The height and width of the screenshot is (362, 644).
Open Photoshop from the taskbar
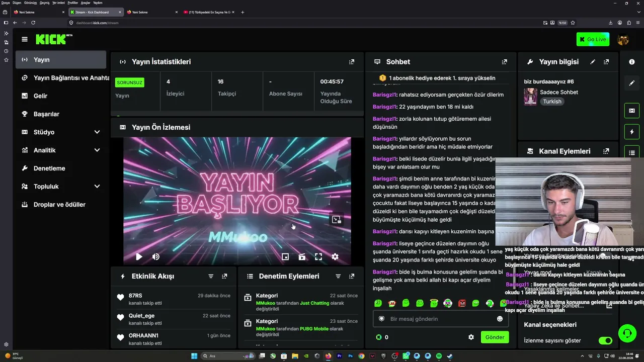(x=350, y=356)
